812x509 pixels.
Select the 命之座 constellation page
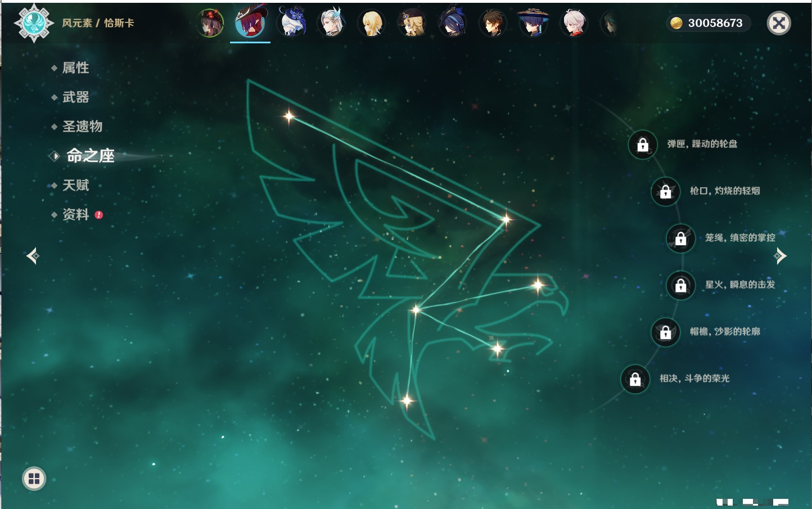pyautogui.click(x=90, y=156)
